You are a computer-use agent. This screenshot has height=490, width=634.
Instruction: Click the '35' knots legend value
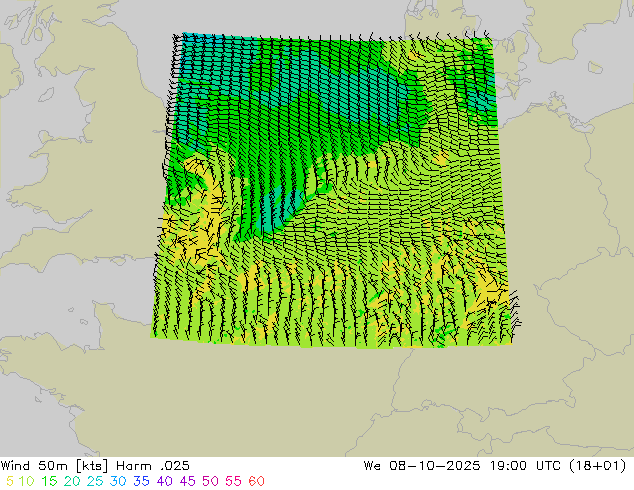(x=141, y=481)
